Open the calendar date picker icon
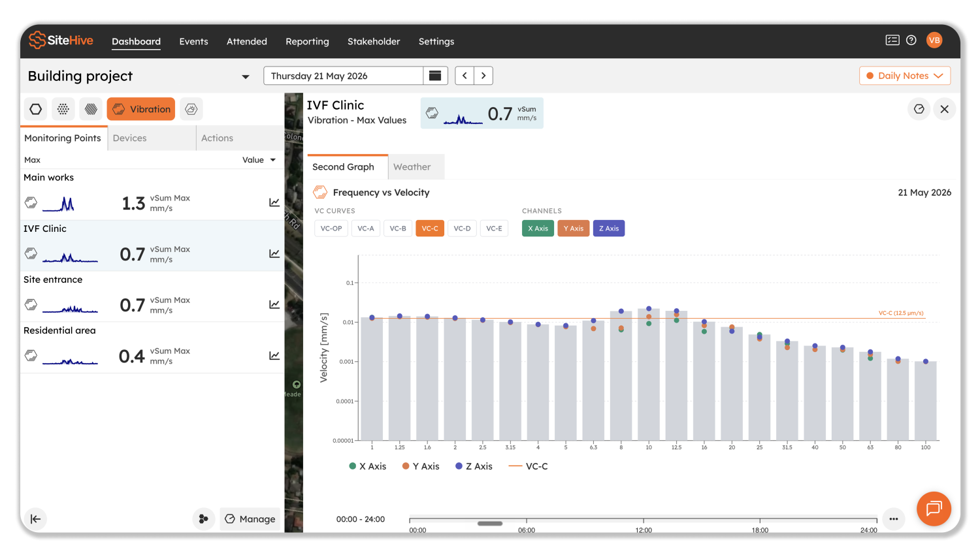Image resolution: width=980 pixels, height=557 pixels. click(435, 76)
